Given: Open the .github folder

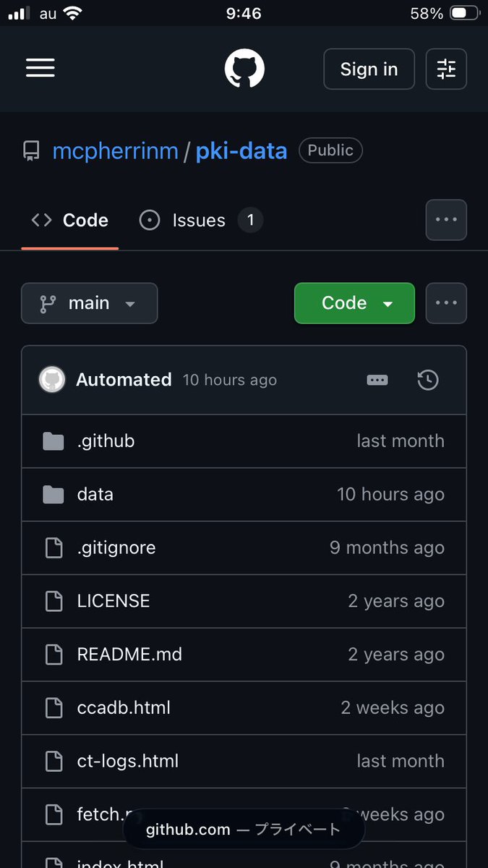Looking at the screenshot, I should click(106, 441).
